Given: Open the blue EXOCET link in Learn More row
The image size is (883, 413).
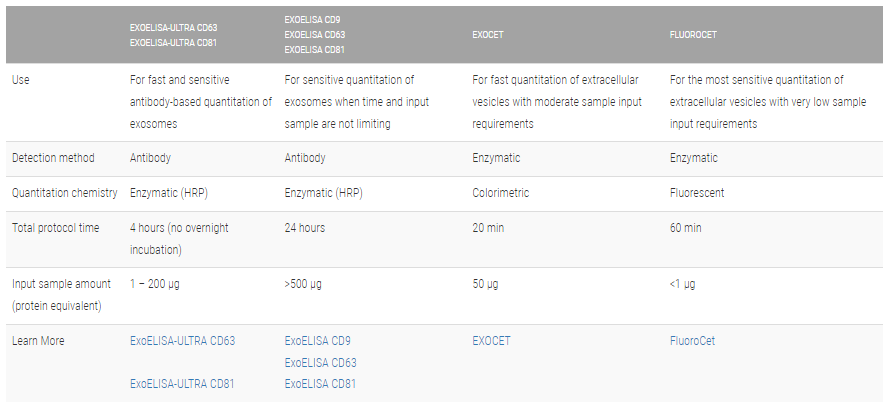Looking at the screenshot, I should pos(491,341).
